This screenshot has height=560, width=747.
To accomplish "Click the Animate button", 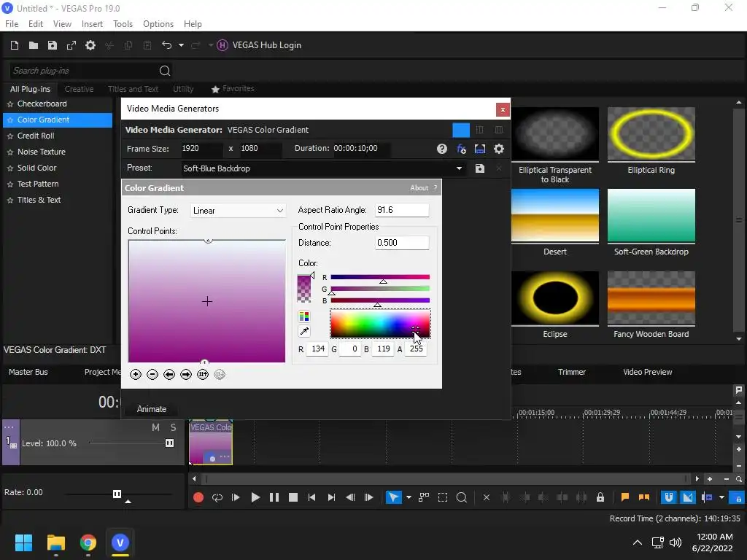I will coord(152,409).
